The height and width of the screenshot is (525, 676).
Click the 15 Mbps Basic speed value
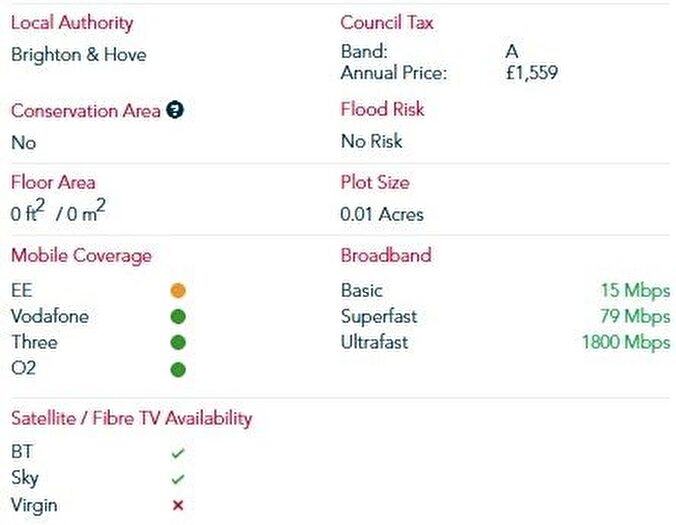click(x=634, y=291)
